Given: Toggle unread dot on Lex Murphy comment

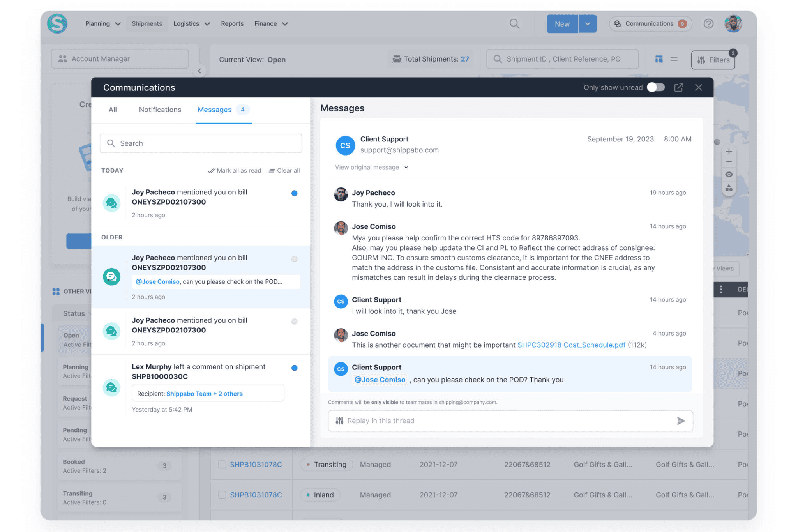Looking at the screenshot, I should [x=295, y=368].
